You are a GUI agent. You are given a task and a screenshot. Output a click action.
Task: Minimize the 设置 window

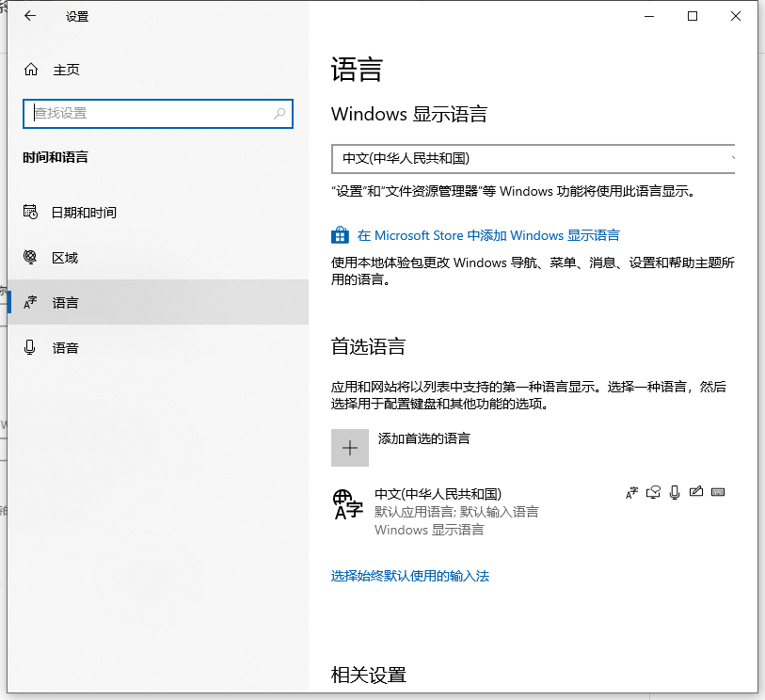tap(649, 16)
